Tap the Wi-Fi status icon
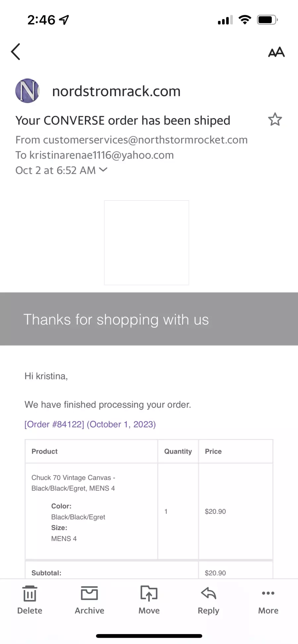This screenshot has height=644, width=298. [245, 20]
